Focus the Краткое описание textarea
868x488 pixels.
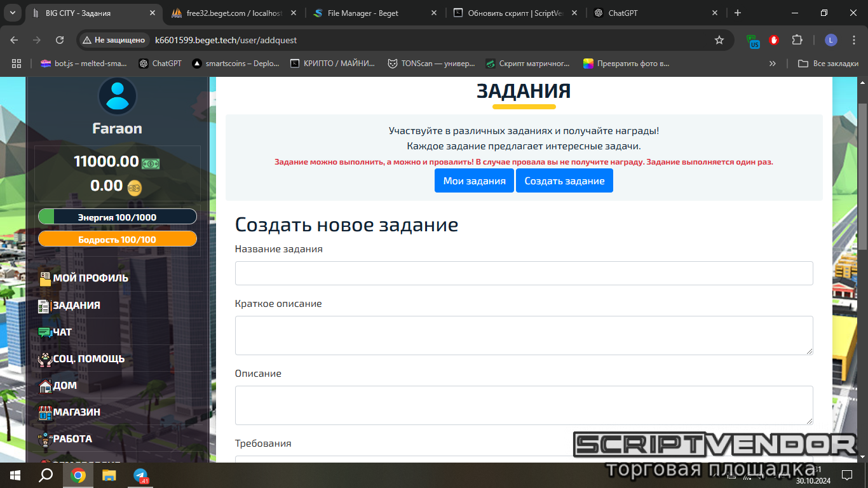524,335
